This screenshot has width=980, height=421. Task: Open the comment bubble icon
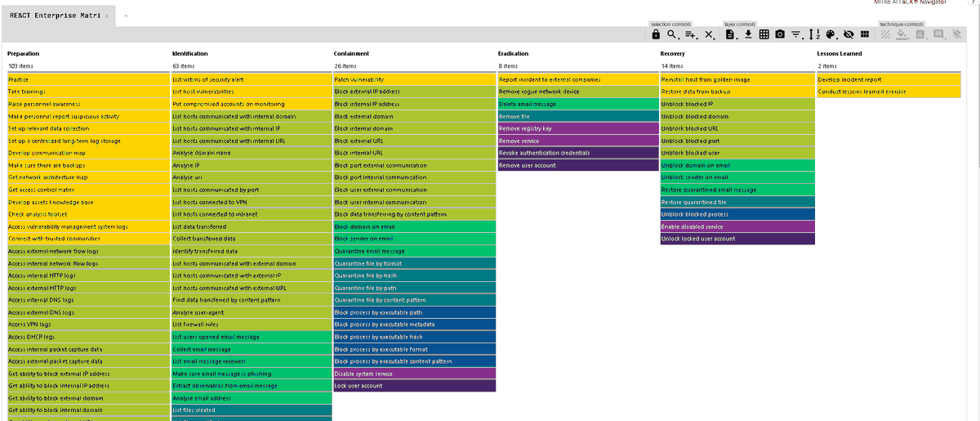click(938, 34)
